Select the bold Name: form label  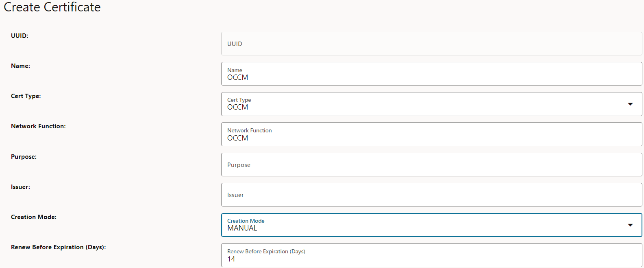click(20, 66)
